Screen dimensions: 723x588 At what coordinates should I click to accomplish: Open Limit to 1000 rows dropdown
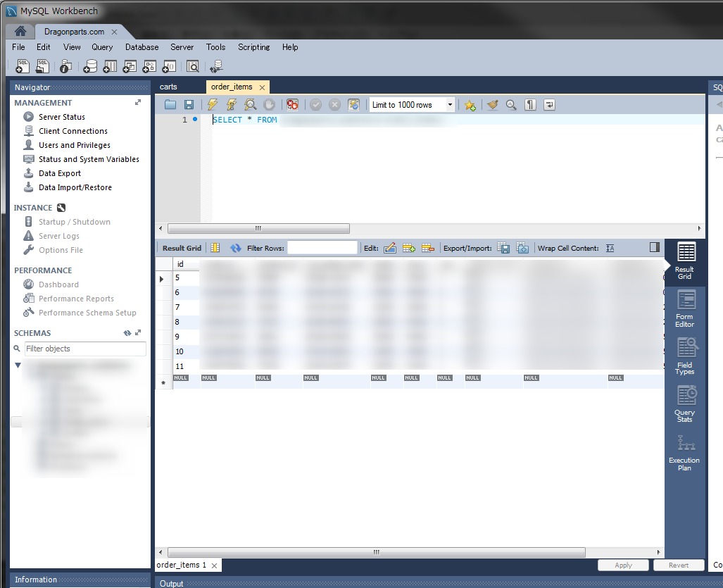coord(450,105)
